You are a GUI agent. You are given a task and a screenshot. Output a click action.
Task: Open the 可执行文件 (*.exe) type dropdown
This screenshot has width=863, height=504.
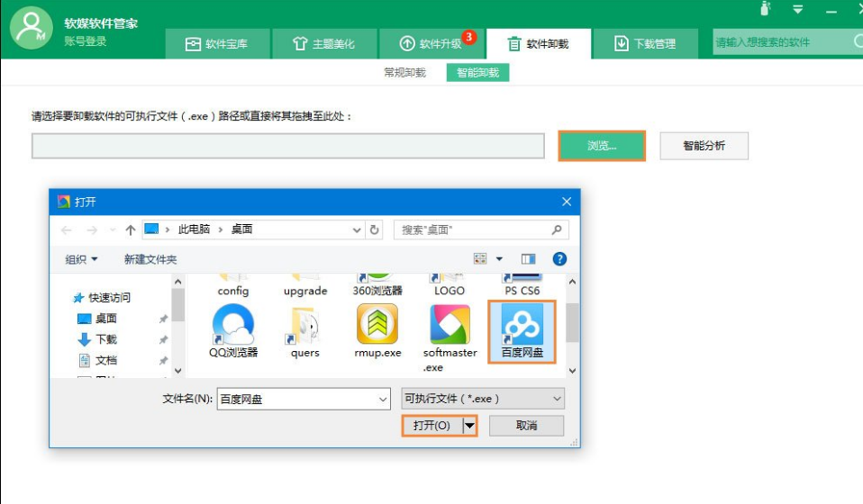(x=483, y=399)
